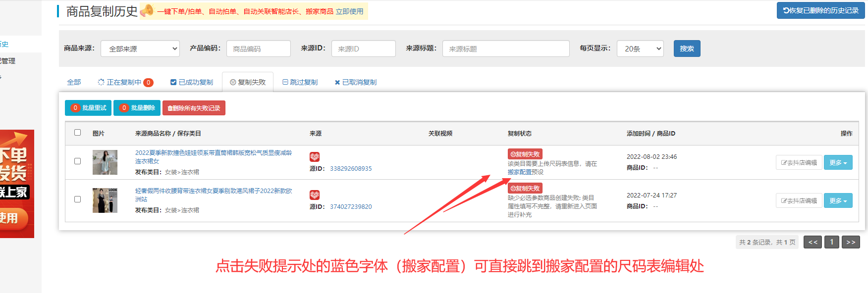Click the red 复制失败 status badge in second row

[x=525, y=188]
